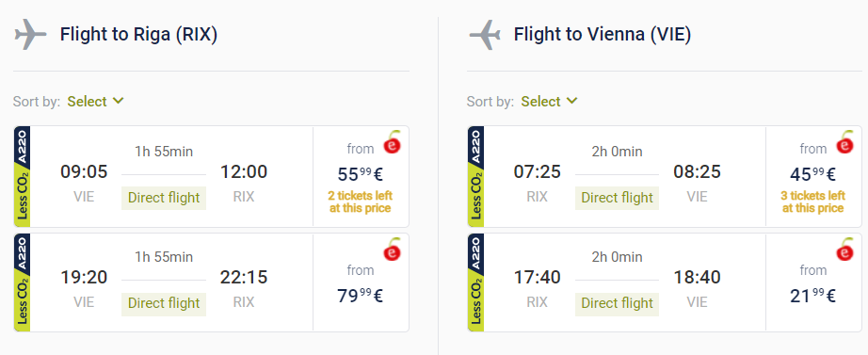
Task: Click the cherry icon on the 19:20 VIE flight
Action: click(393, 250)
